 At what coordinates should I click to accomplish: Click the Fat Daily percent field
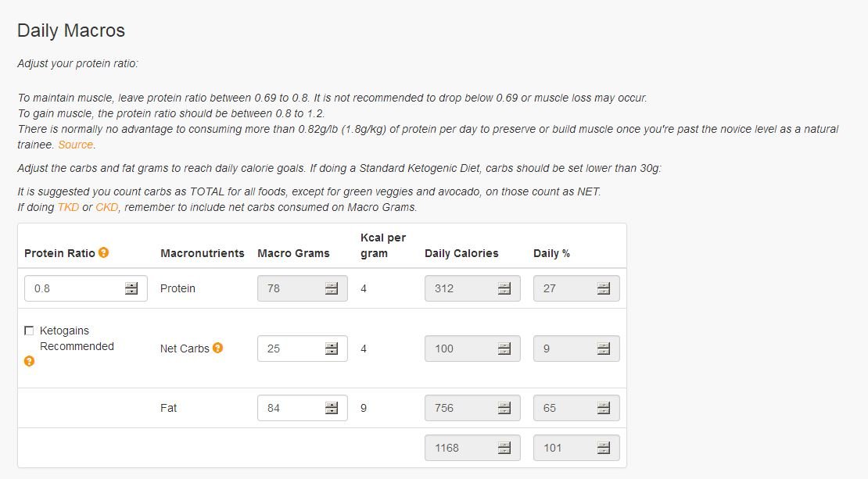click(576, 408)
